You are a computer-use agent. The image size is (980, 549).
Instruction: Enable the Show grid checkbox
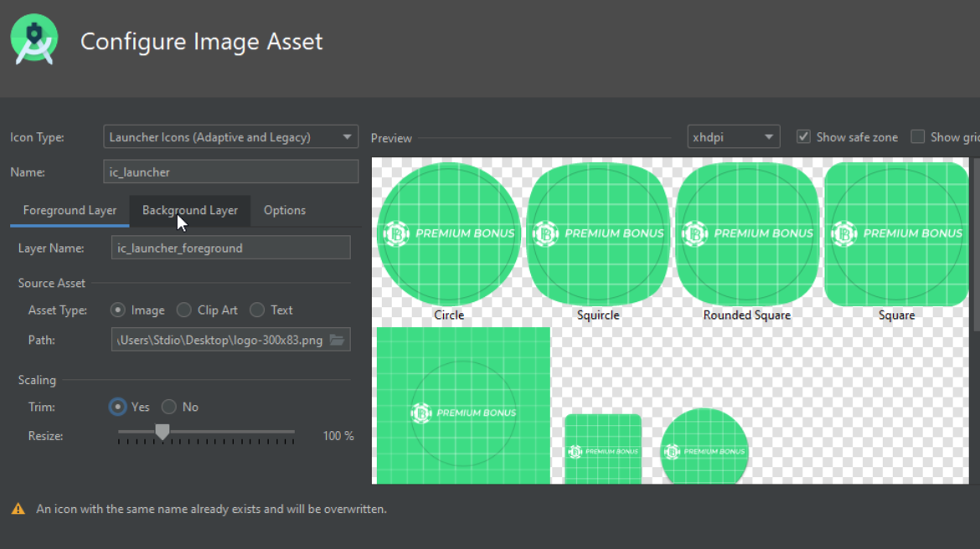[917, 136]
